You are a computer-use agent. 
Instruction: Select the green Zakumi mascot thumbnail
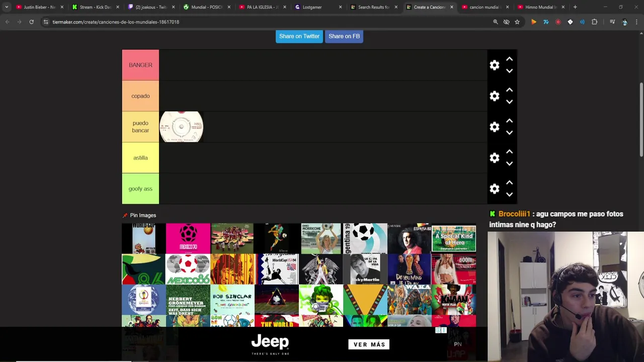click(x=321, y=300)
